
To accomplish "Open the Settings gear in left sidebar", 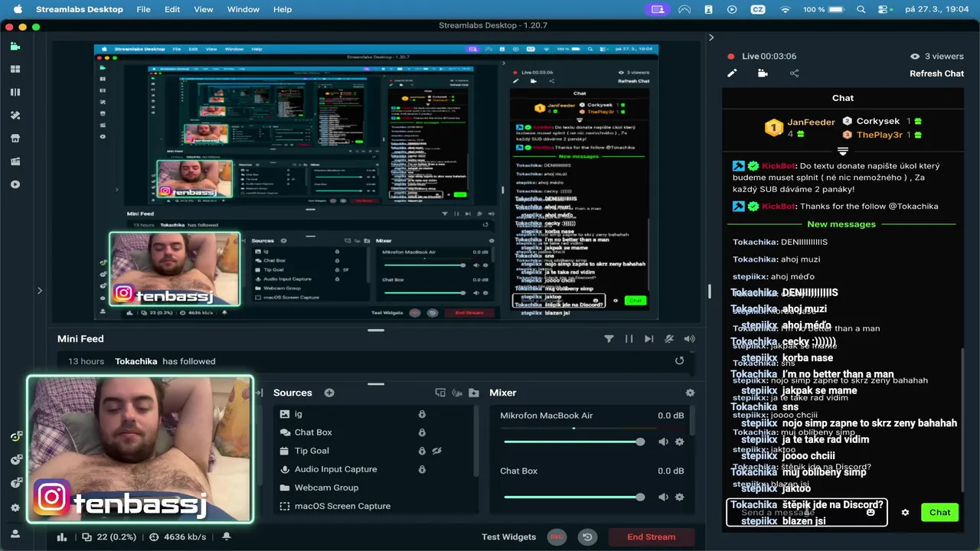I will coord(15,507).
